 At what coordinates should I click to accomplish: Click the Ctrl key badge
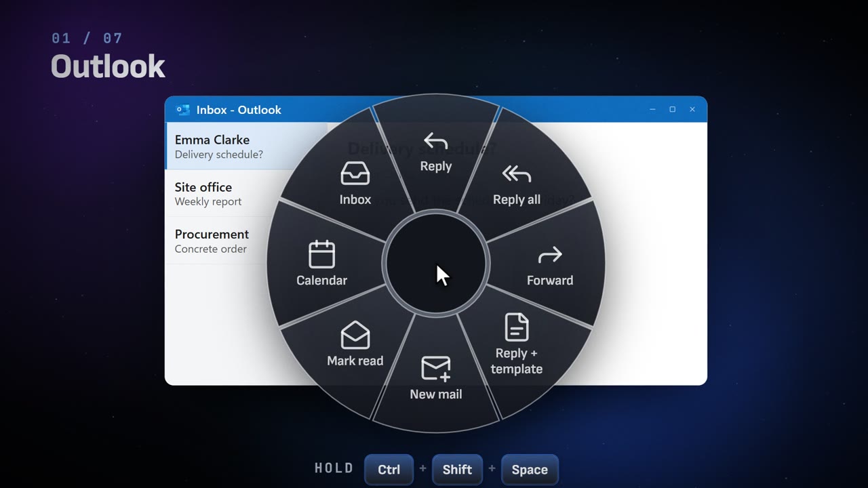coord(389,470)
